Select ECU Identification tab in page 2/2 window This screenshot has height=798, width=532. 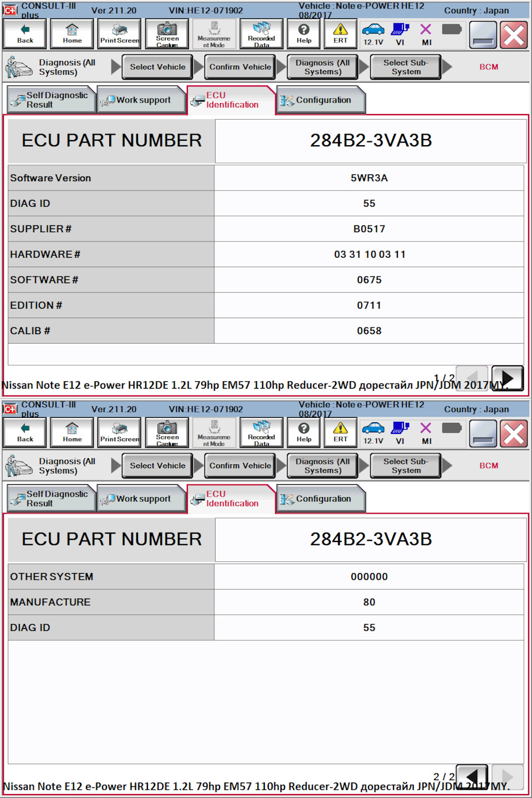tap(231, 499)
